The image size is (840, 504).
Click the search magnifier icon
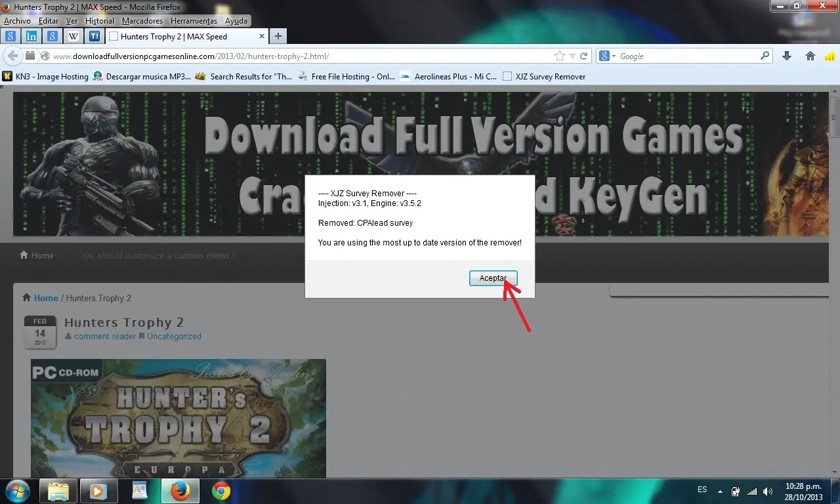[765, 56]
